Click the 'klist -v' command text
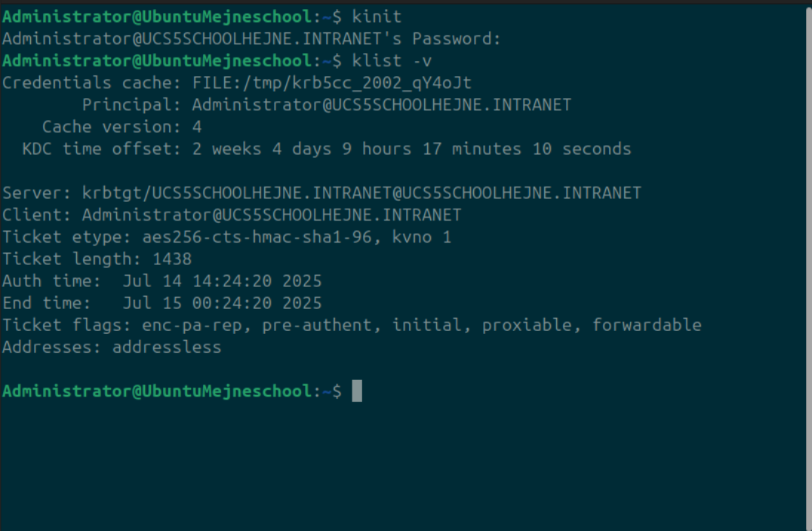The width and height of the screenshot is (812, 531). [x=392, y=61]
